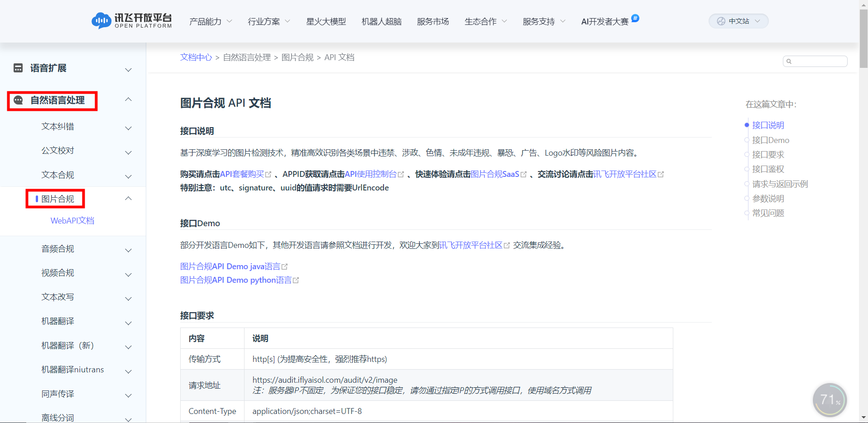Click the scrollbar down arrow

click(863, 418)
